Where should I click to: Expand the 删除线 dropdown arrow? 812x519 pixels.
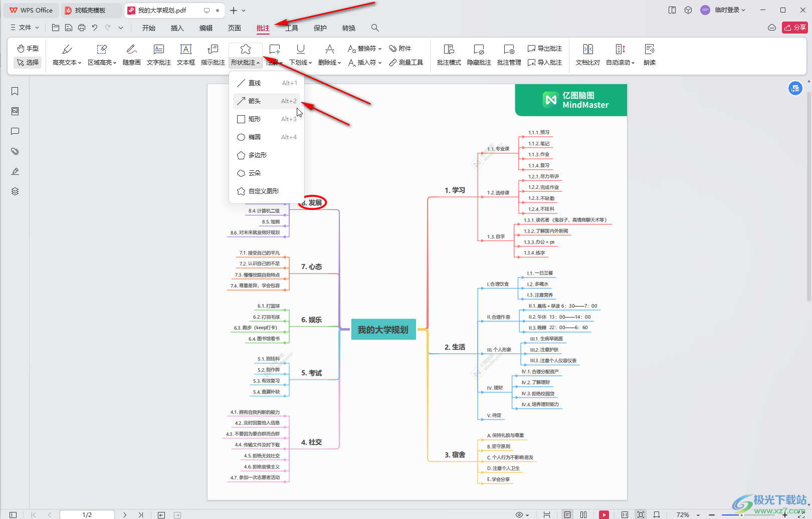point(339,63)
